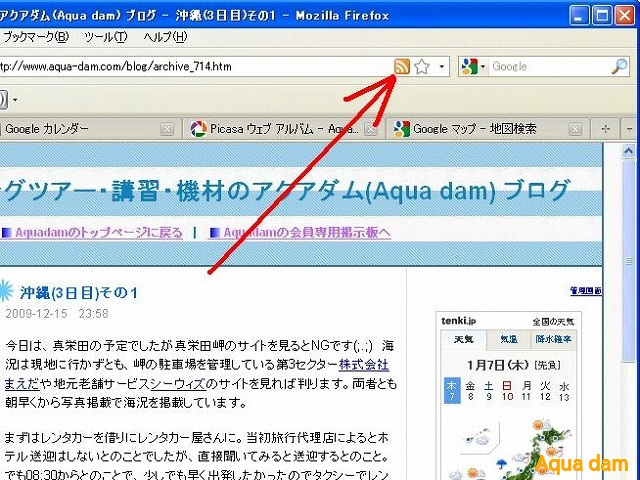
Task: Focus the Google search input field
Action: pyautogui.click(x=549, y=66)
